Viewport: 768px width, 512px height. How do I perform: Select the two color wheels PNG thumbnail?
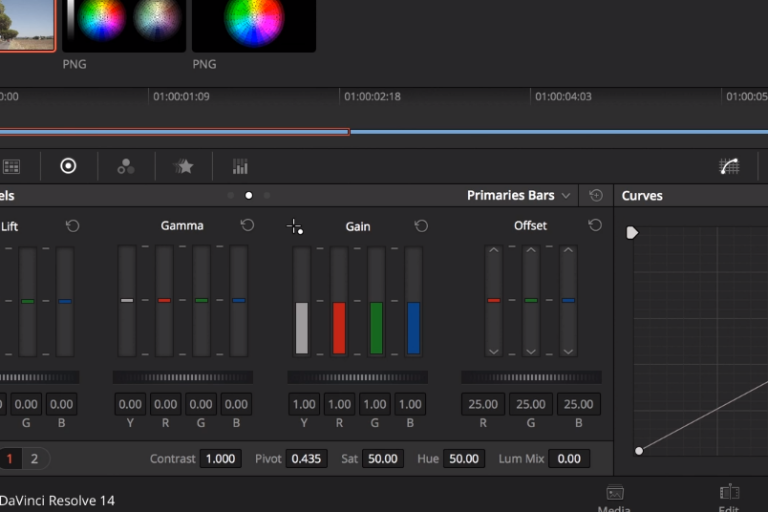tap(124, 24)
